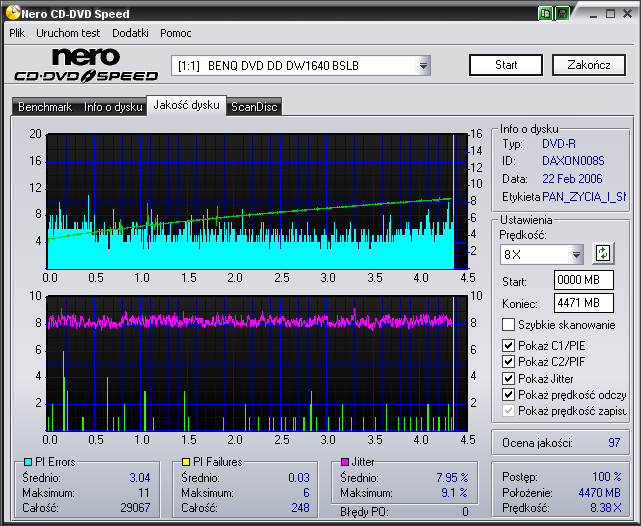The height and width of the screenshot is (526, 641).
Task: Close the Nero CD-DVD Speed window
Action: [628, 14]
